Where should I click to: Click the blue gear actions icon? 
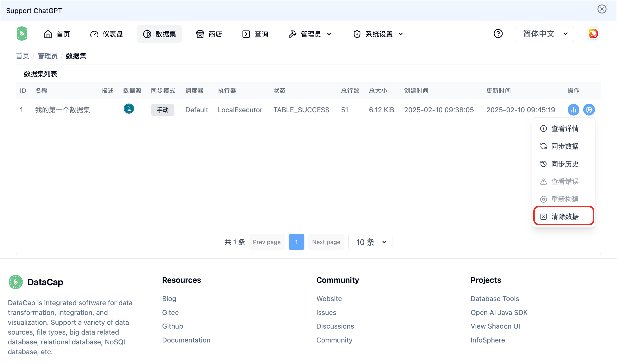(x=589, y=110)
